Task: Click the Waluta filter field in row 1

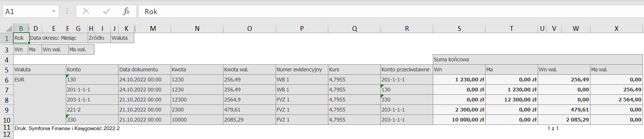Action: 122,38
